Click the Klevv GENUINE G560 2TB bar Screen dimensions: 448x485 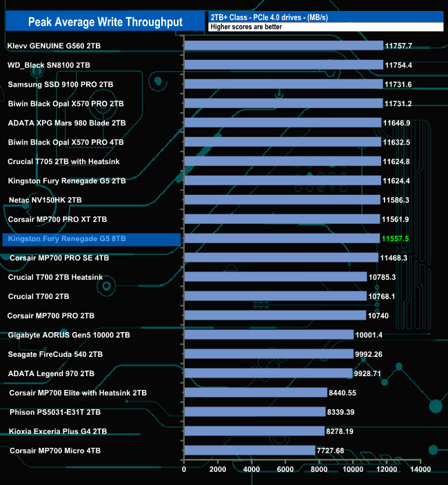click(283, 45)
